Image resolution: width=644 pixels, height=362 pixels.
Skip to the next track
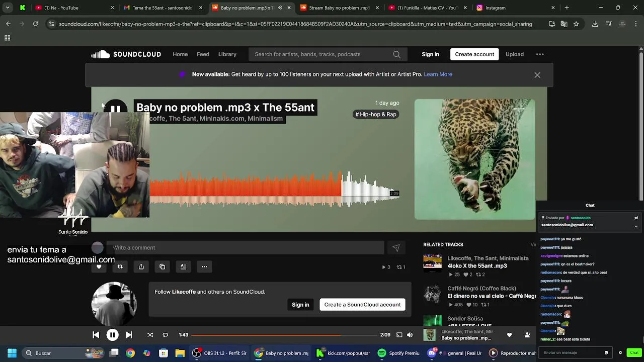[129, 335]
